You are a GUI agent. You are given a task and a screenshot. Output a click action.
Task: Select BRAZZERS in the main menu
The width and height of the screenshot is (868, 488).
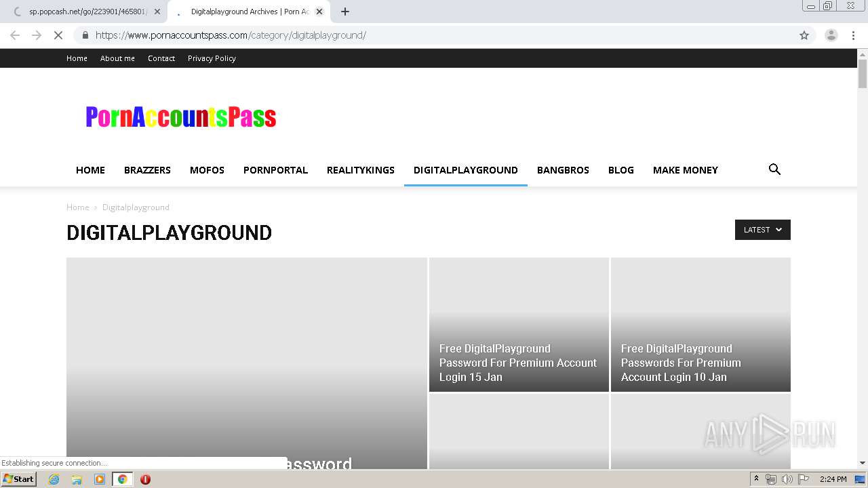pyautogui.click(x=147, y=170)
